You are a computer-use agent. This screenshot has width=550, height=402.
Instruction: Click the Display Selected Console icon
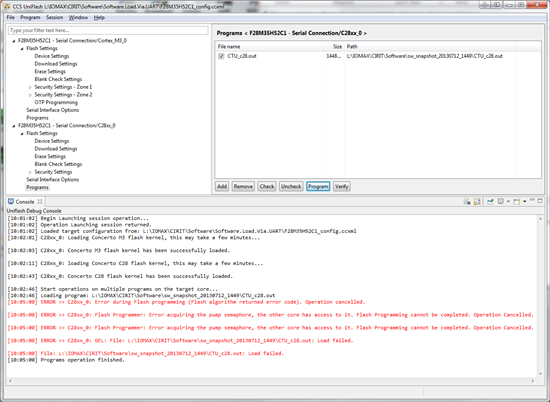501,201
